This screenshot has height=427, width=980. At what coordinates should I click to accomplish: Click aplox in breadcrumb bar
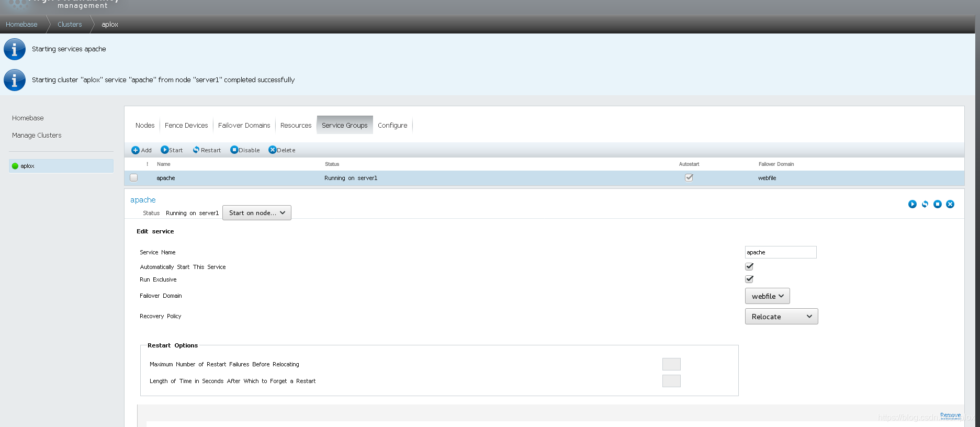click(x=110, y=25)
